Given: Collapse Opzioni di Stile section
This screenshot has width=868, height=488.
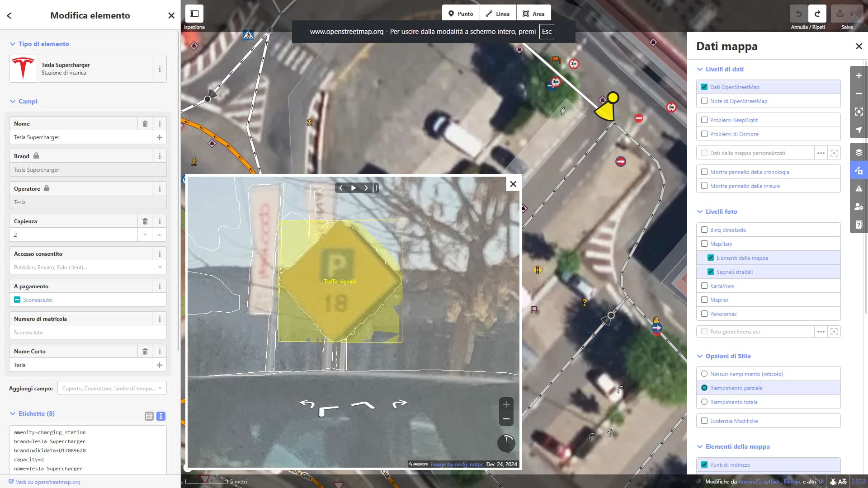Looking at the screenshot, I should tap(724, 356).
